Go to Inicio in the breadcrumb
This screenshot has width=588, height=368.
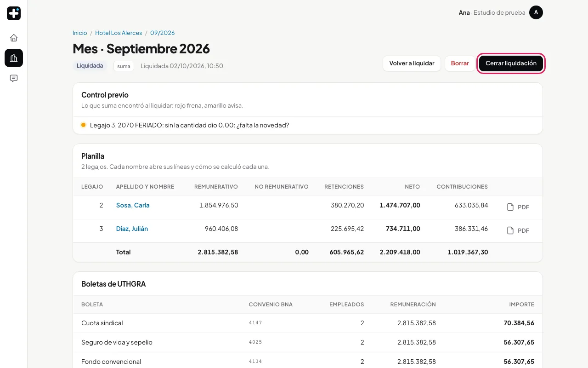coord(80,33)
